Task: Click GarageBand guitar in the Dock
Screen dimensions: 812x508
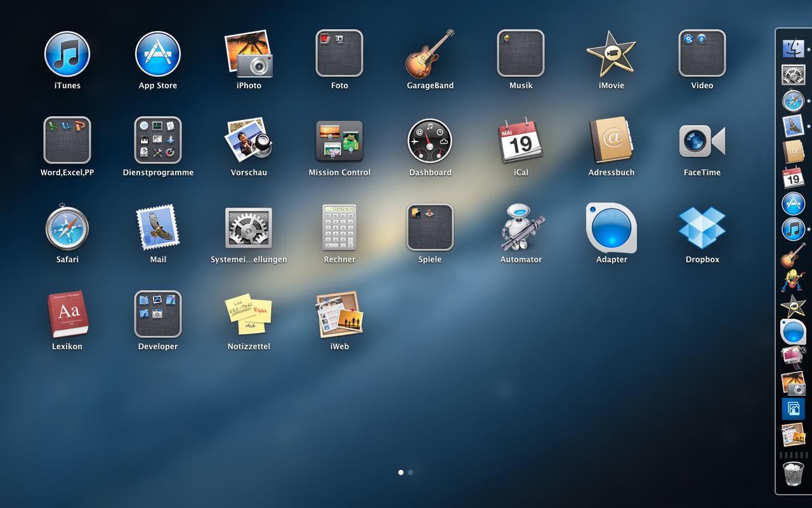Action: (x=793, y=255)
